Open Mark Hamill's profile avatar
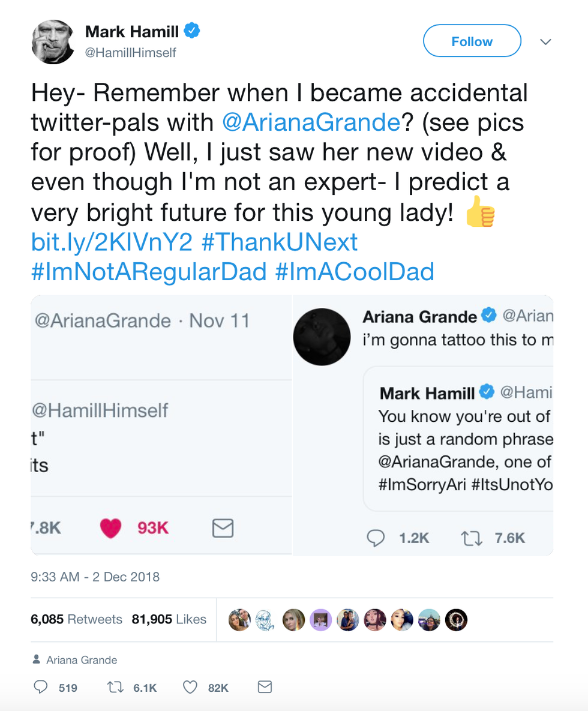 click(52, 41)
